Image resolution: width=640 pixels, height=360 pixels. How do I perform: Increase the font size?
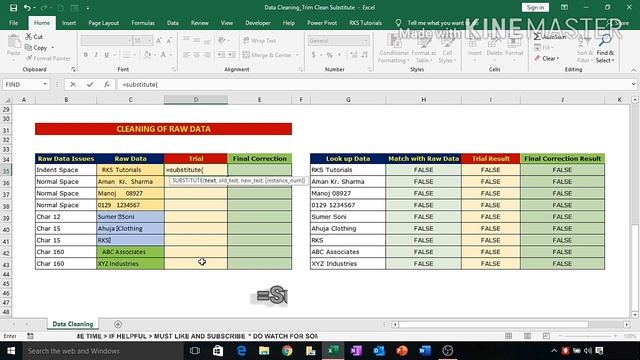(x=159, y=40)
